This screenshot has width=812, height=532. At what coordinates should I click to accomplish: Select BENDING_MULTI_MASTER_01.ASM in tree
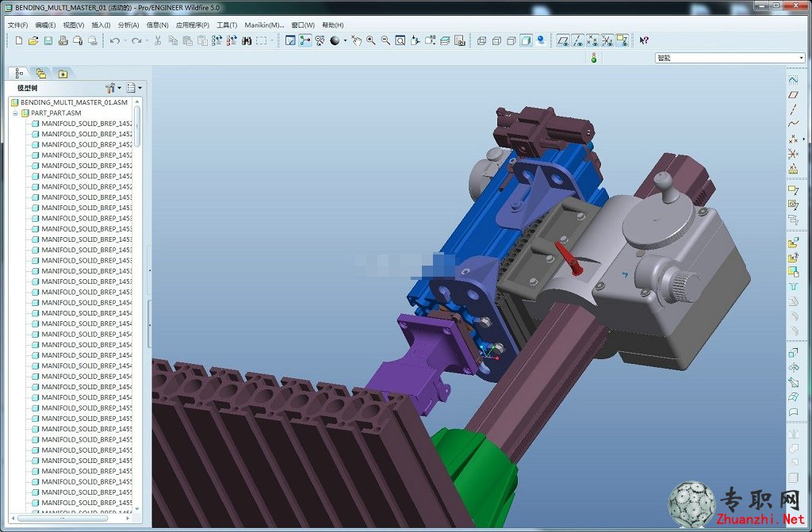[x=74, y=102]
